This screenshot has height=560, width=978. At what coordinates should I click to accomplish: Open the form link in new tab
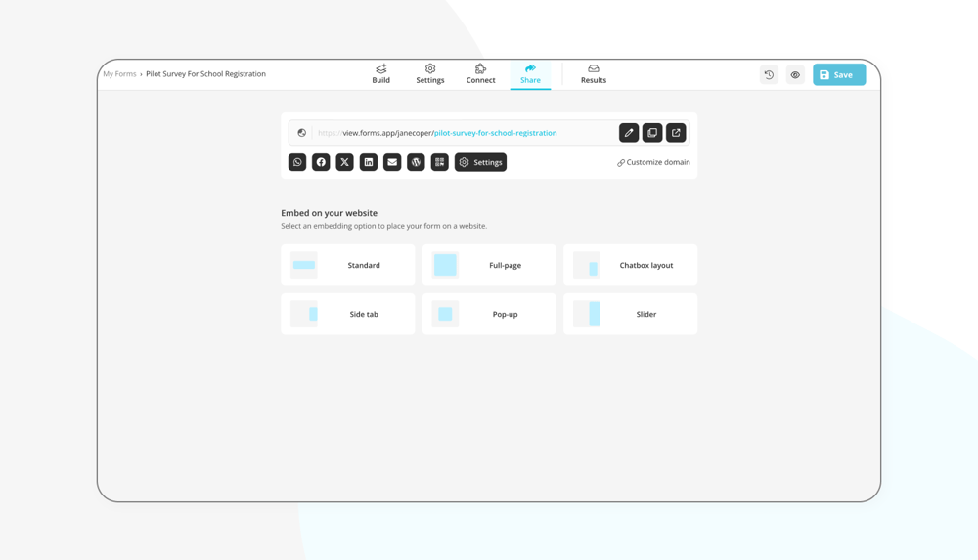pyautogui.click(x=676, y=133)
